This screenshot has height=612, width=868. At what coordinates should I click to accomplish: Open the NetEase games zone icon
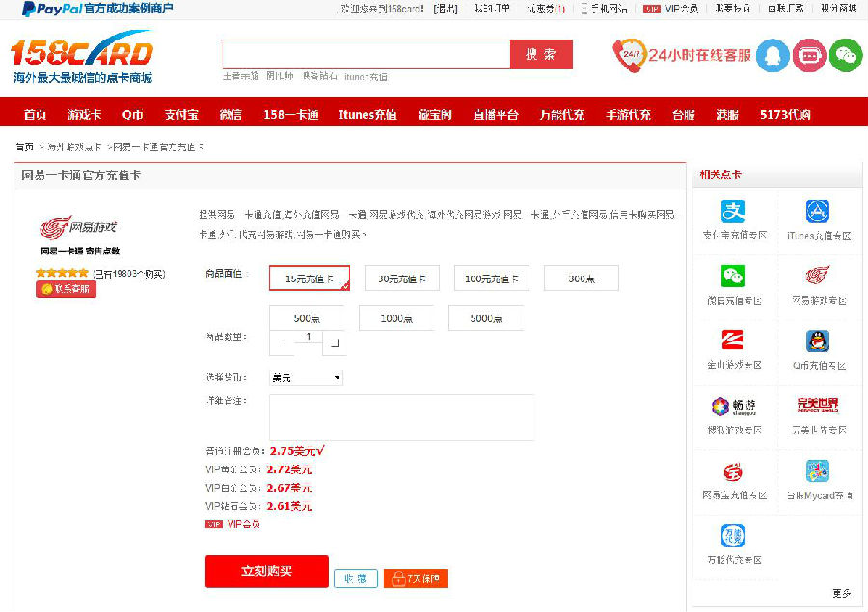tap(818, 275)
